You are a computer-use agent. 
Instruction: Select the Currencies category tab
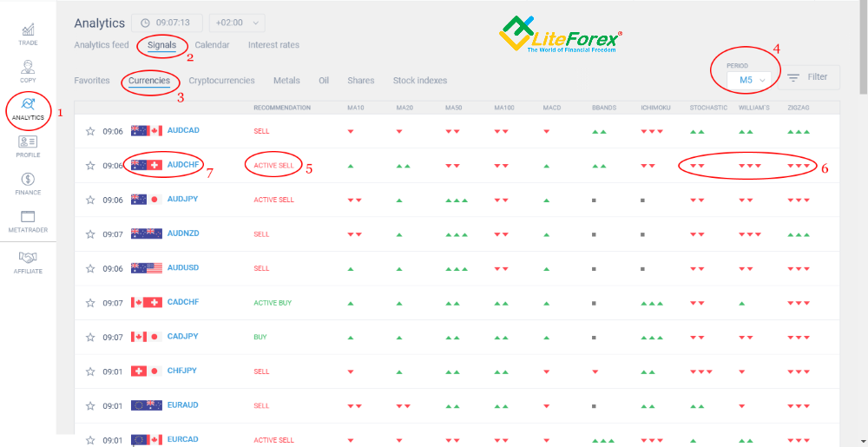point(149,80)
